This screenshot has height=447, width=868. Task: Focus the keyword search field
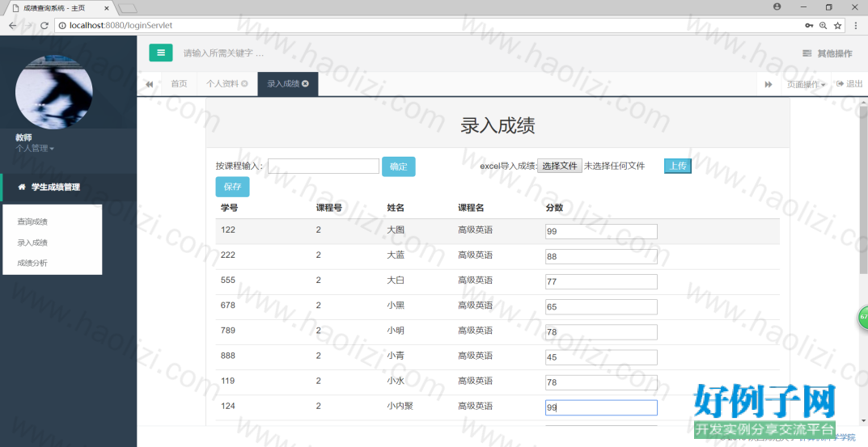click(x=223, y=53)
